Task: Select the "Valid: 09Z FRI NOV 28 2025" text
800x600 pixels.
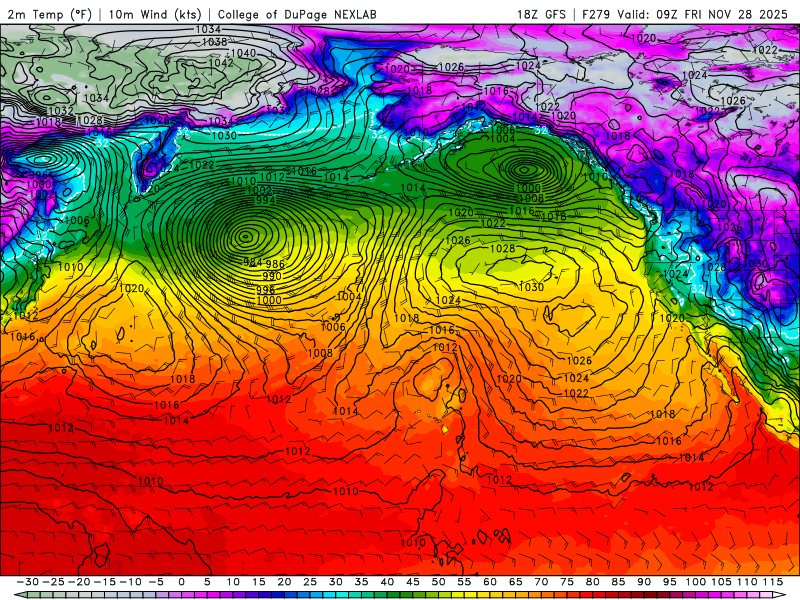Action: coord(703,14)
